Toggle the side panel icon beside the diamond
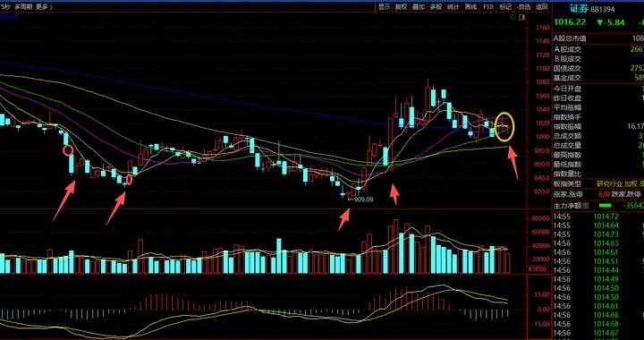 tap(521, 17)
